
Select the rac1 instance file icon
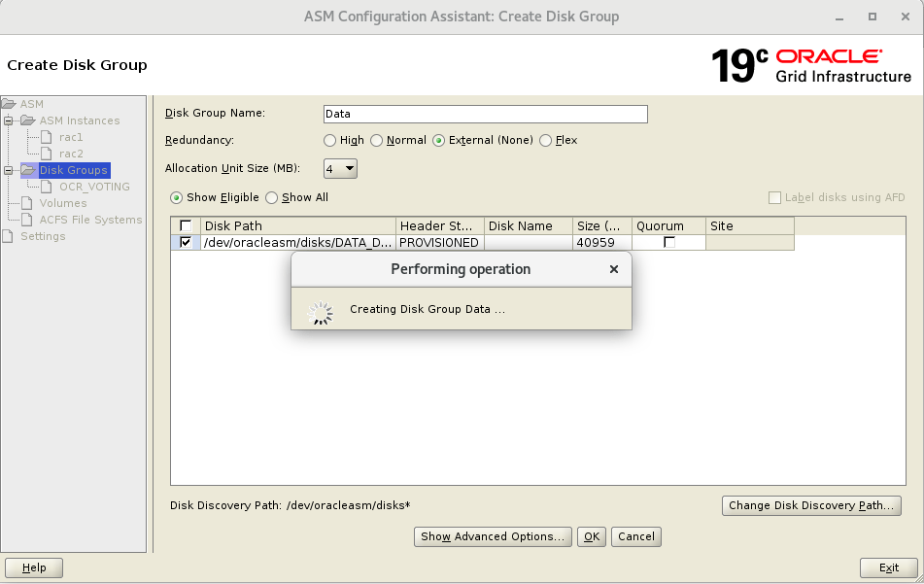(x=47, y=137)
